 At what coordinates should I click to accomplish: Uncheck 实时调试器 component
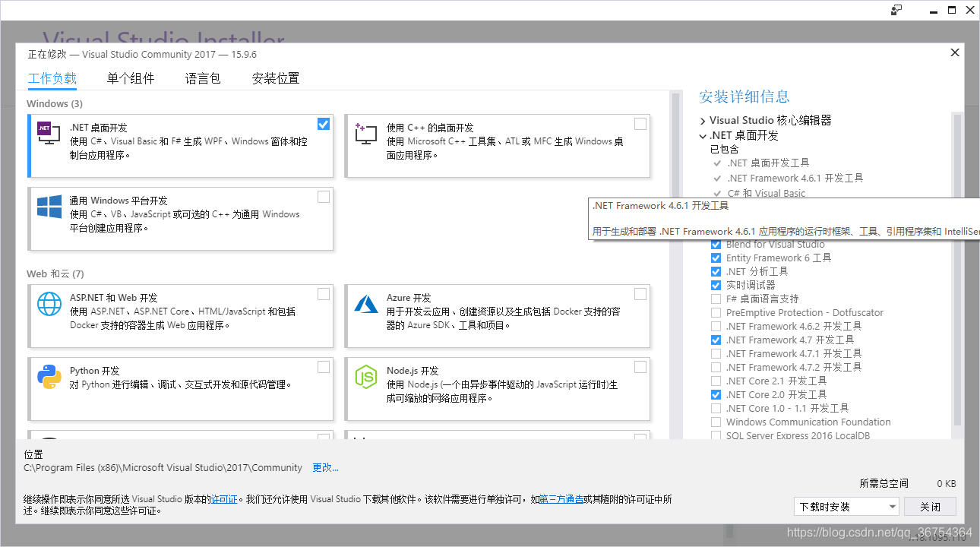(x=716, y=285)
